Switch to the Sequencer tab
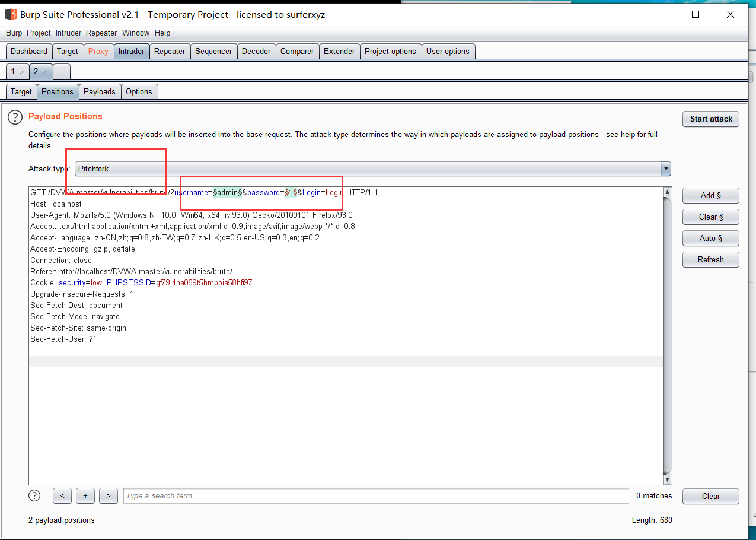756x540 pixels. point(213,52)
